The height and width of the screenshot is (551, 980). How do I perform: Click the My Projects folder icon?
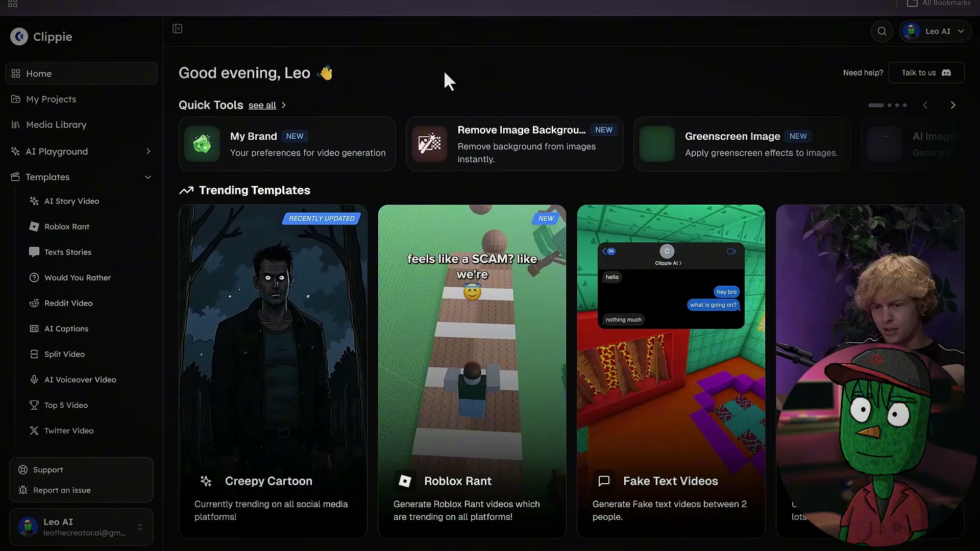(x=16, y=99)
